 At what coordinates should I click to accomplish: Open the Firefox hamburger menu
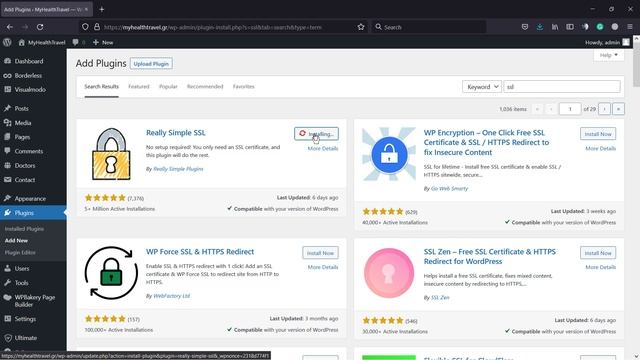[x=630, y=27]
